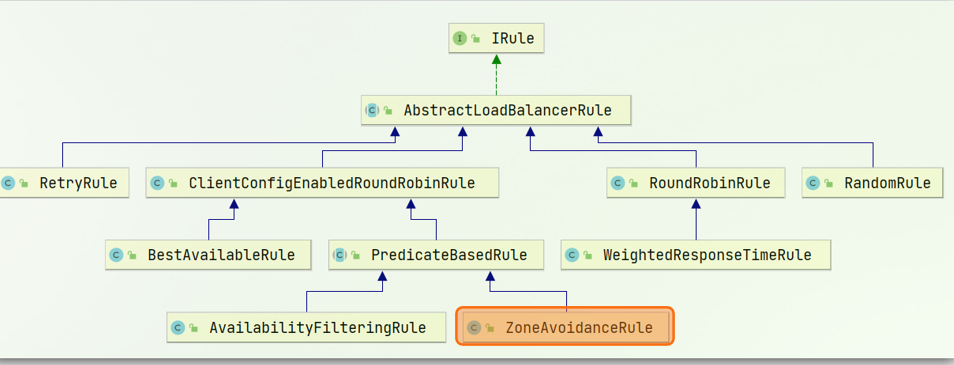
Task: Select the PredicateBasedRule node
Action: [436, 255]
